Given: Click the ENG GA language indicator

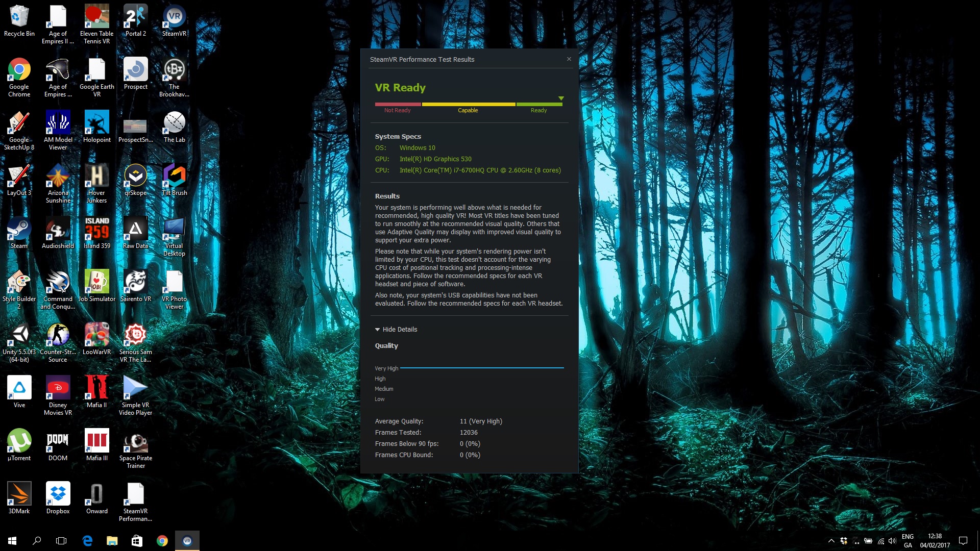Looking at the screenshot, I should click(x=908, y=541).
